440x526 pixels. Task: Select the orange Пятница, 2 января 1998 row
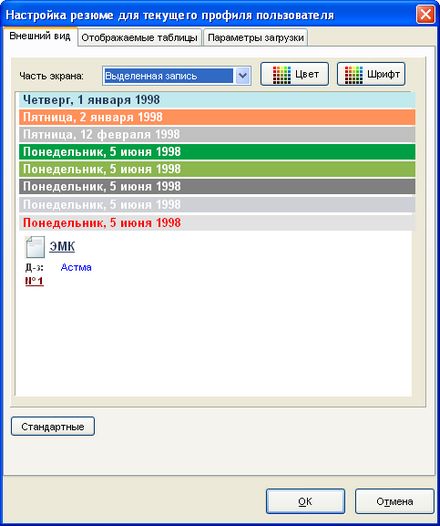217,117
